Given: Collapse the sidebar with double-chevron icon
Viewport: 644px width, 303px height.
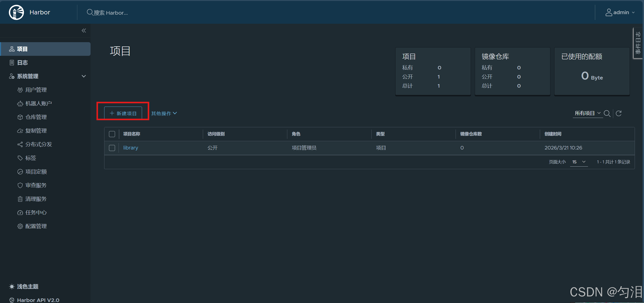Looking at the screenshot, I should point(84,31).
